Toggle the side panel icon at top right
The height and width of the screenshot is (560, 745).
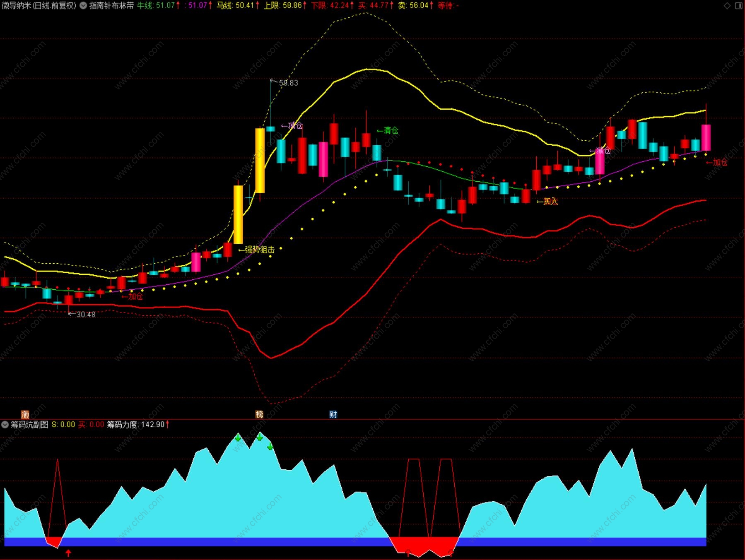pyautogui.click(x=738, y=5)
